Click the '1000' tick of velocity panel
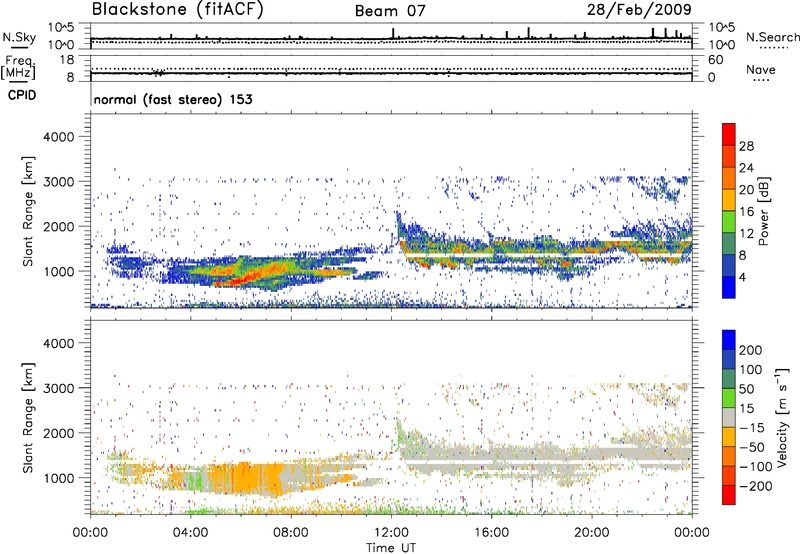The width and height of the screenshot is (800, 554). point(58,478)
